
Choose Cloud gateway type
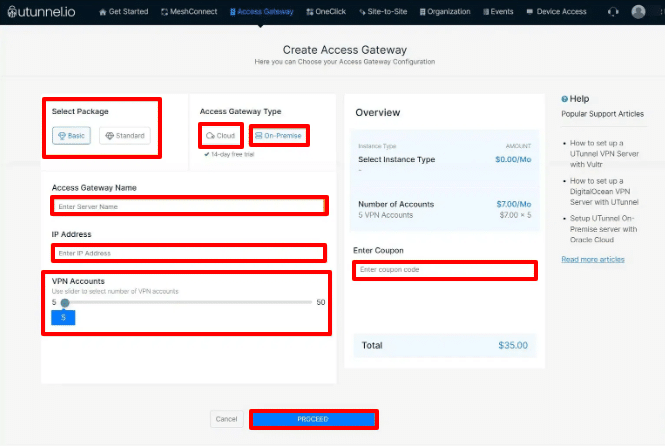tap(220, 135)
